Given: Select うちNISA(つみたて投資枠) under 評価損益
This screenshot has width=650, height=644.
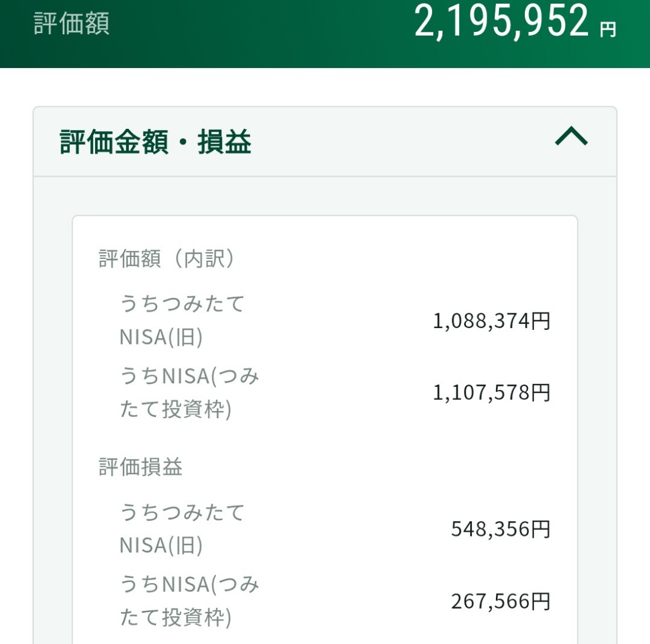Looking at the screenshot, I should click(x=189, y=601).
